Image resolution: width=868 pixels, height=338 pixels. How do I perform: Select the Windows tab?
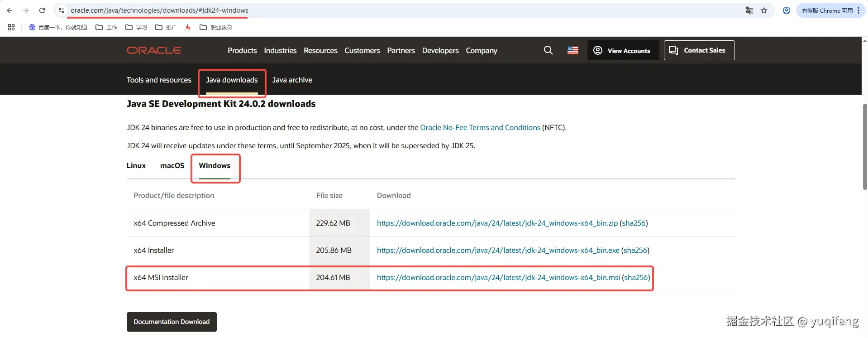tap(215, 165)
